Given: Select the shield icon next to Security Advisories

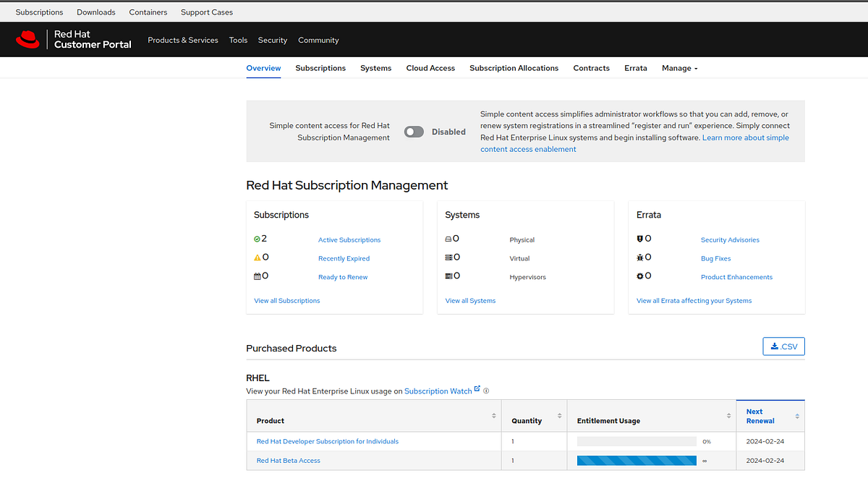Looking at the screenshot, I should pos(640,239).
